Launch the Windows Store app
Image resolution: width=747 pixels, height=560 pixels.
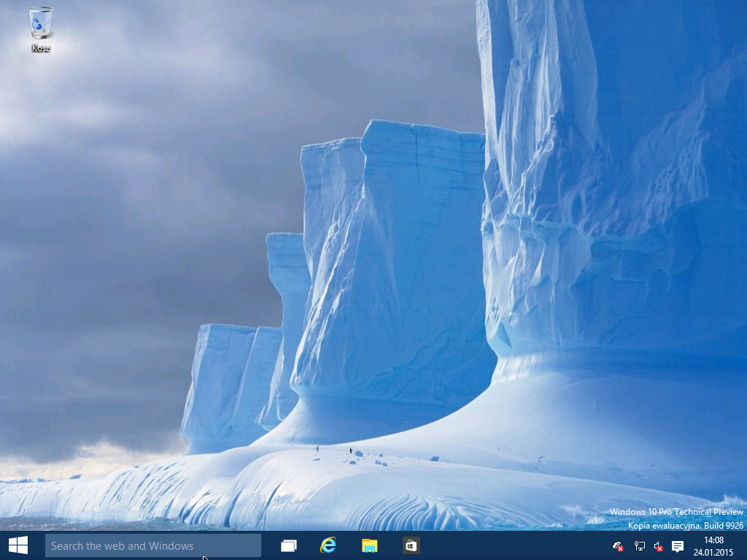pos(411,545)
